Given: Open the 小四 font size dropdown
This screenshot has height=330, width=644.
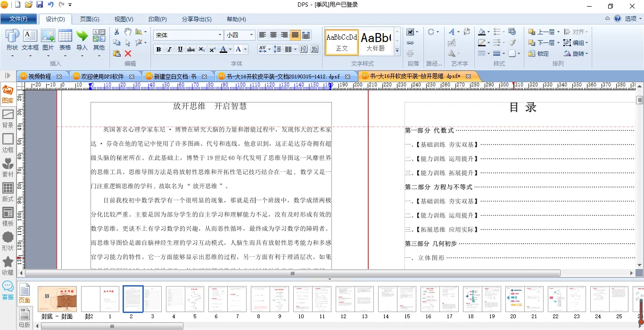Looking at the screenshot, I should tap(251, 35).
